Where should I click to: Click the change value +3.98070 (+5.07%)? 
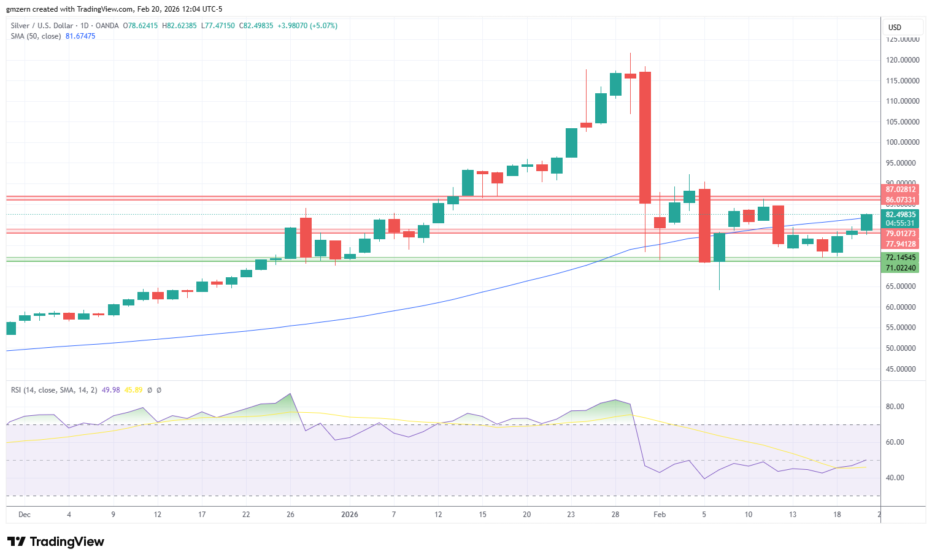click(x=307, y=26)
